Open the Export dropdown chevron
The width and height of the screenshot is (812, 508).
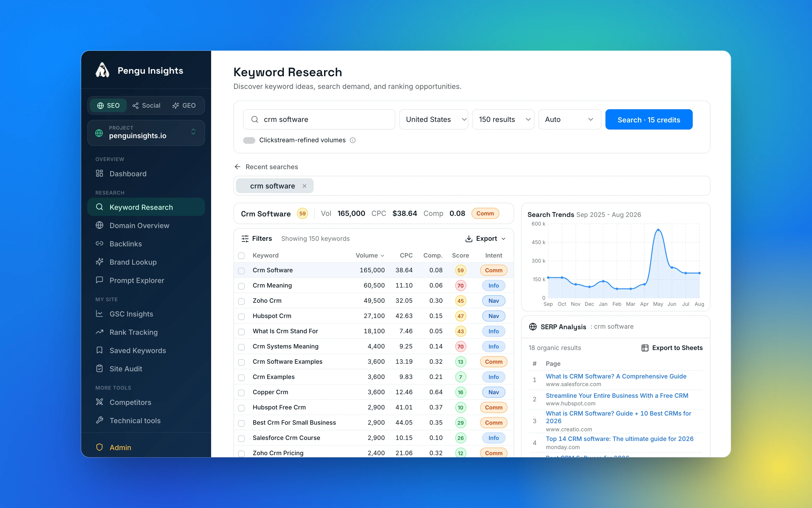(503, 239)
